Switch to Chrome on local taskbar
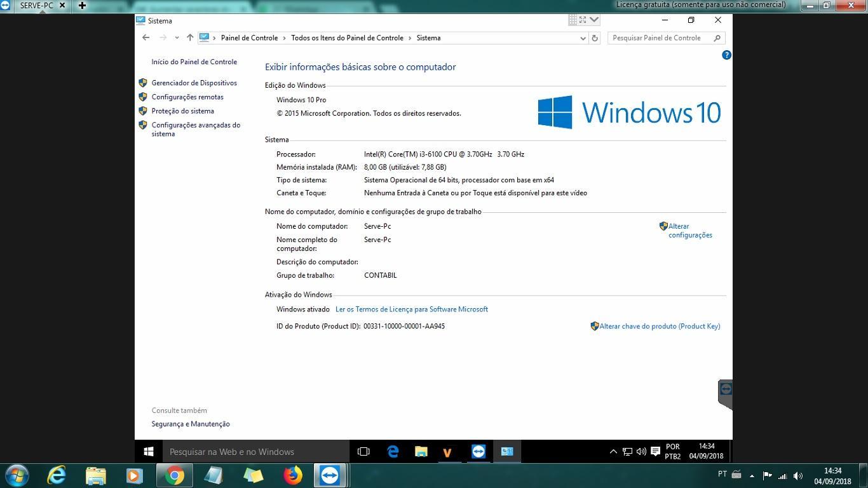The width and height of the screenshot is (868, 488). pyautogui.click(x=174, y=475)
